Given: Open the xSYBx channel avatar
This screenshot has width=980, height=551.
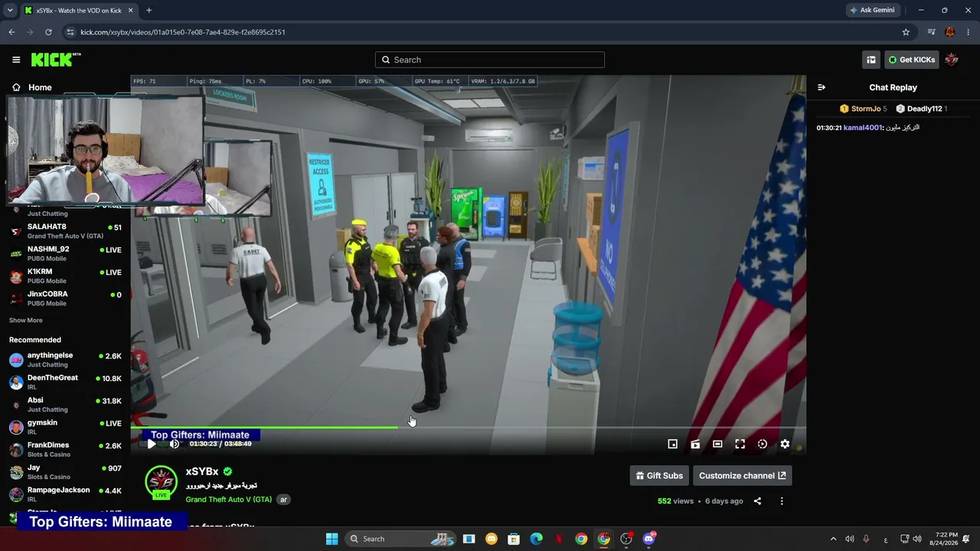Looking at the screenshot, I should click(161, 481).
